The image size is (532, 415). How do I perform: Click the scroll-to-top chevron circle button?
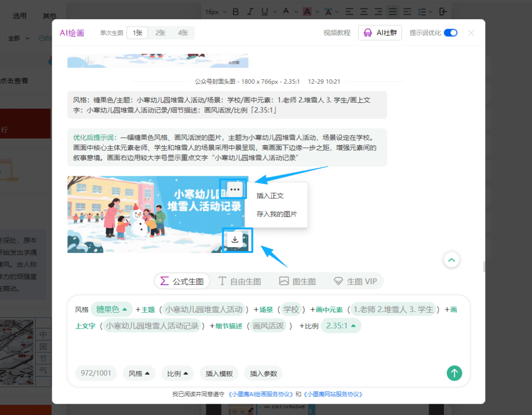(x=451, y=259)
